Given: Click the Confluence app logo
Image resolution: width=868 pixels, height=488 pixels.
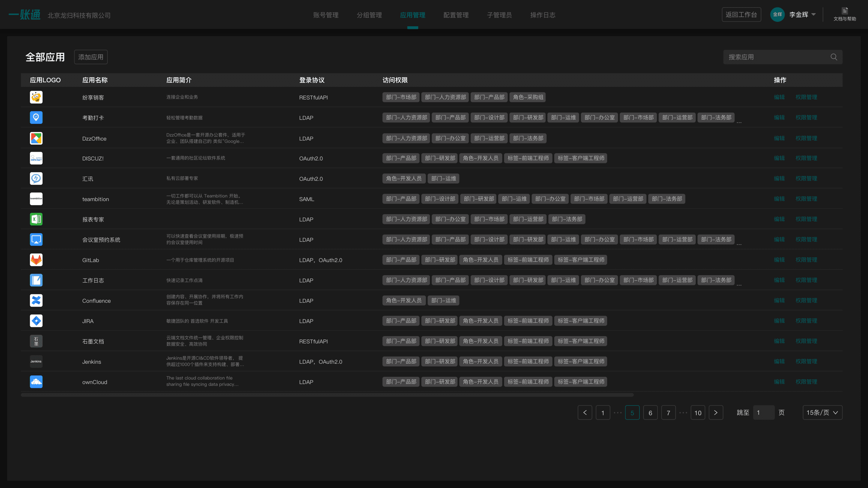Looking at the screenshot, I should point(36,300).
